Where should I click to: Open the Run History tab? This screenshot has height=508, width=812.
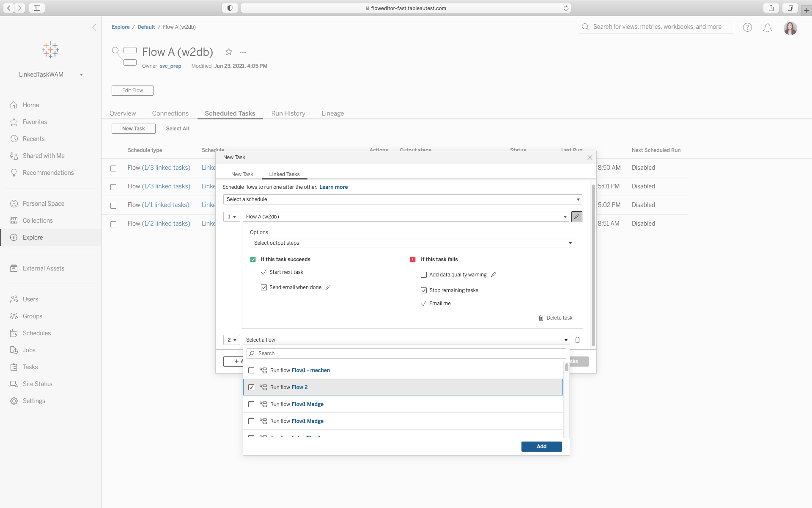point(288,113)
